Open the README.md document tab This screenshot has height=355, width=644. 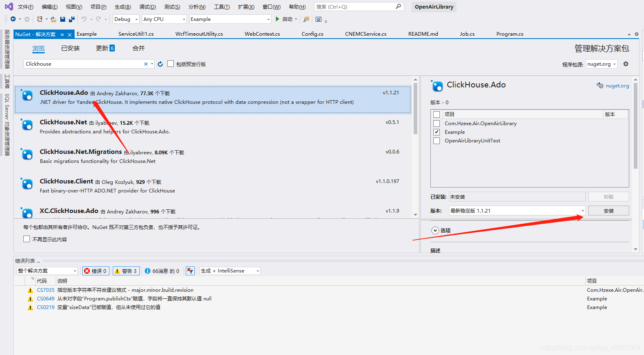(x=423, y=34)
